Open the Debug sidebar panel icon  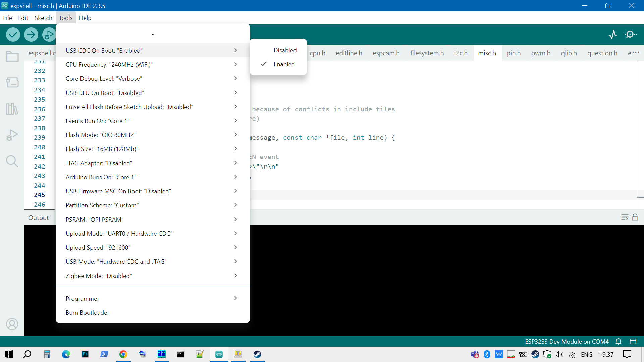[12, 135]
